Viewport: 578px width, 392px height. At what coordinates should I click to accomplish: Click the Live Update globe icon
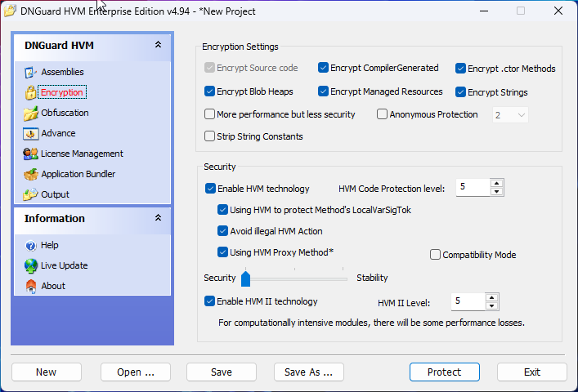pyautogui.click(x=31, y=266)
